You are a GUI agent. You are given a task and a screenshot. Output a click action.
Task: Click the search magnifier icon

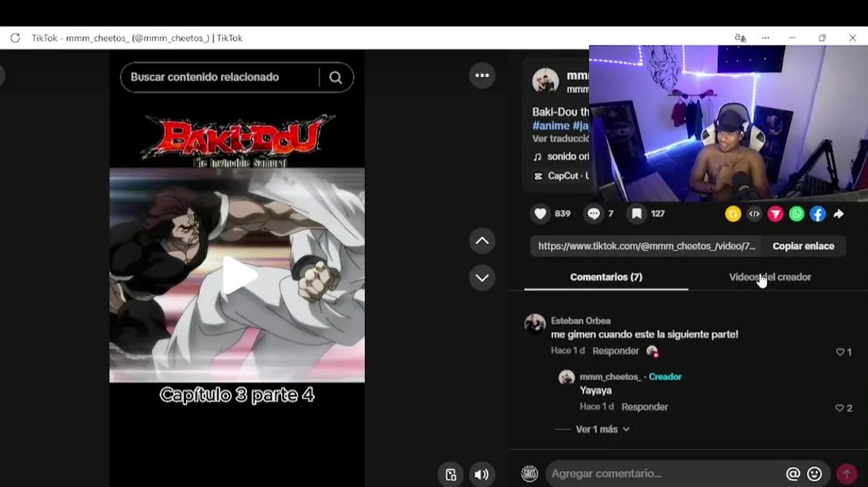click(x=335, y=77)
